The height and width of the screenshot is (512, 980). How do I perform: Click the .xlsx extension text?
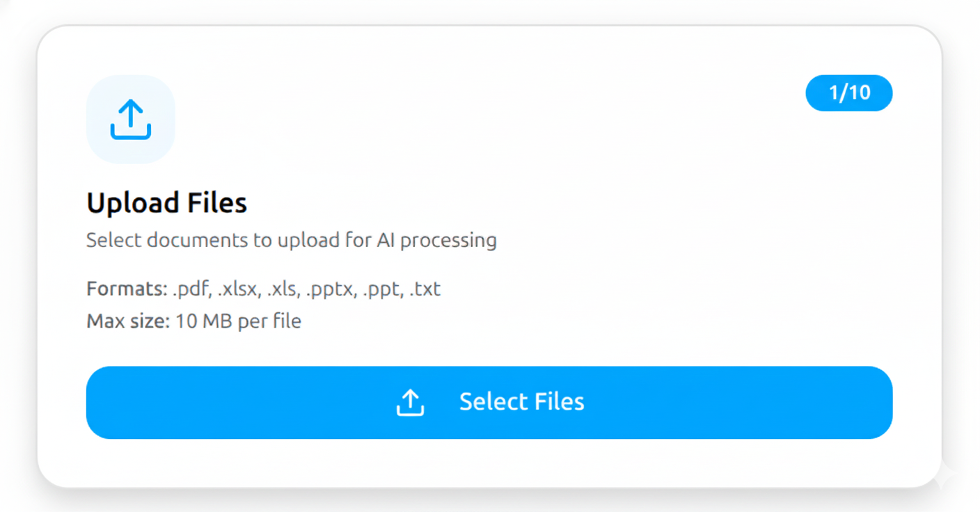point(237,288)
